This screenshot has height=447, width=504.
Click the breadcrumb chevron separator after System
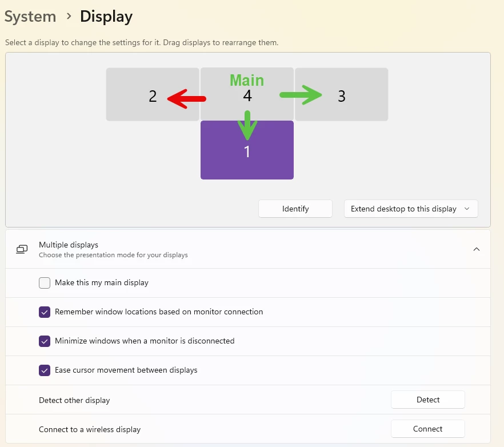(x=69, y=16)
